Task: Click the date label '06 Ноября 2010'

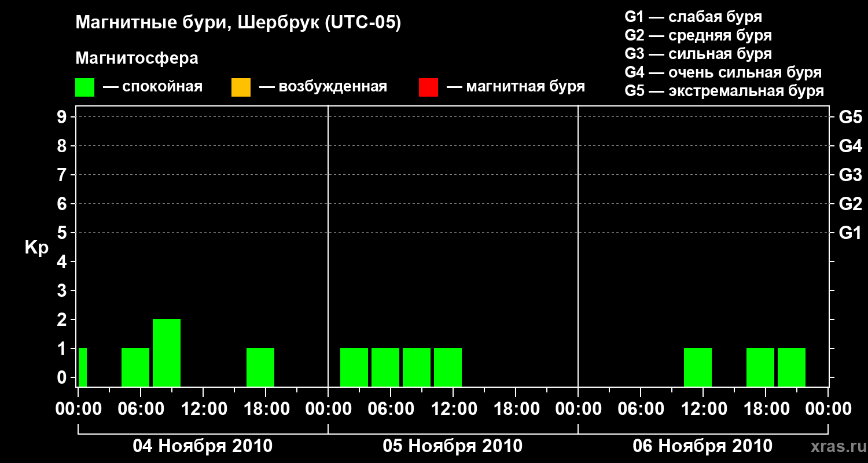Action: [703, 446]
